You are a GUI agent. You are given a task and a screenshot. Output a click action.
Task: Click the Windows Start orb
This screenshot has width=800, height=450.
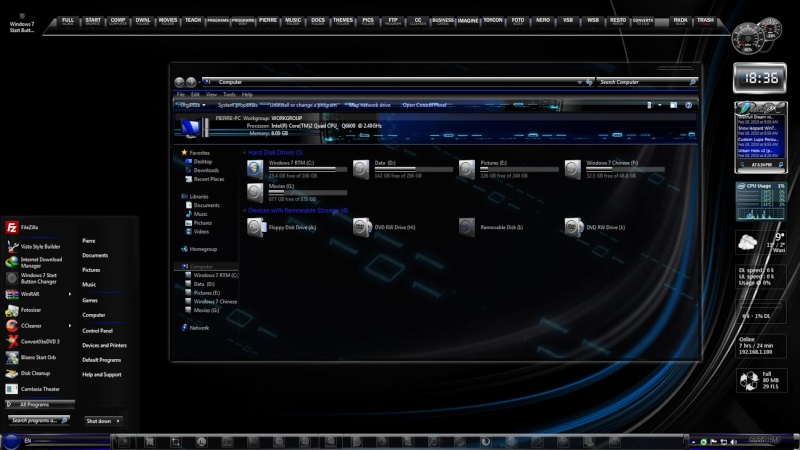pos(11,441)
